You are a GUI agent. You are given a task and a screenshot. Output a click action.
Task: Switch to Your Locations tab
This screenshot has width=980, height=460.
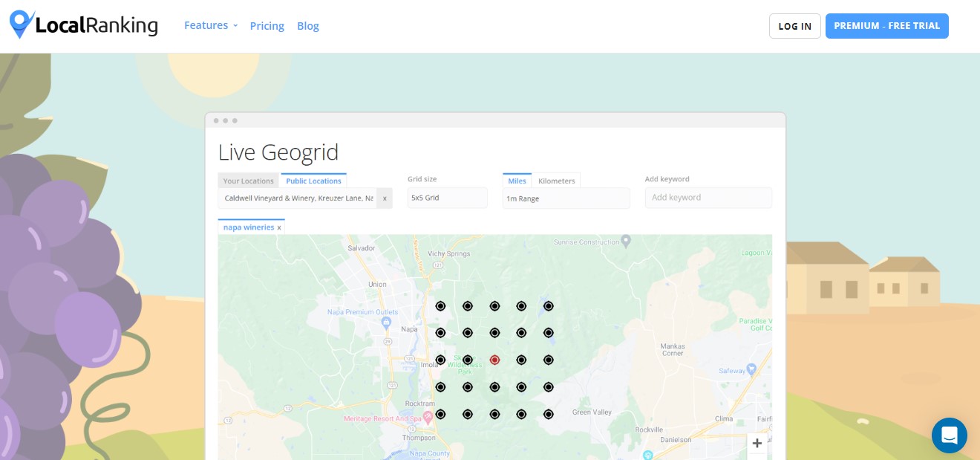(249, 181)
